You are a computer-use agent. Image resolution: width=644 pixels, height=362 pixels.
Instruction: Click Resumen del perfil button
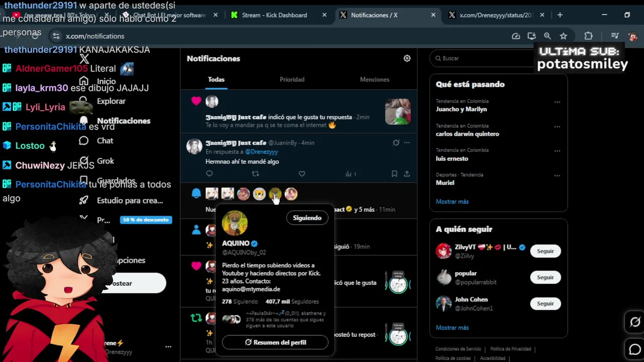click(275, 342)
